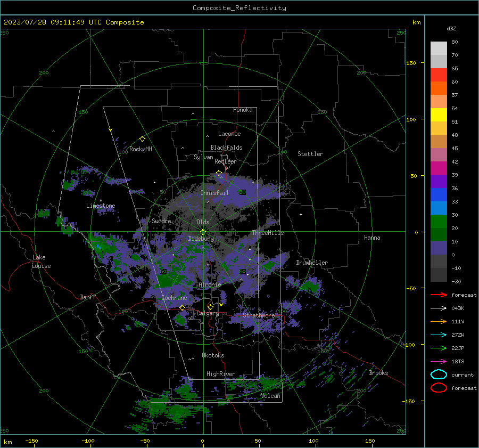Click the Hanna city label
Viewport: 479px width, 448px height.
click(x=372, y=238)
